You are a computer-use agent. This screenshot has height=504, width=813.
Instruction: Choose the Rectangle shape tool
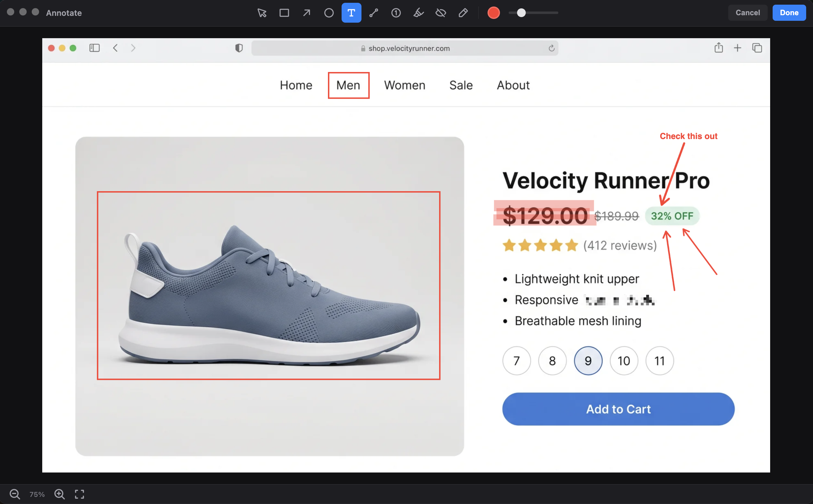coord(284,13)
